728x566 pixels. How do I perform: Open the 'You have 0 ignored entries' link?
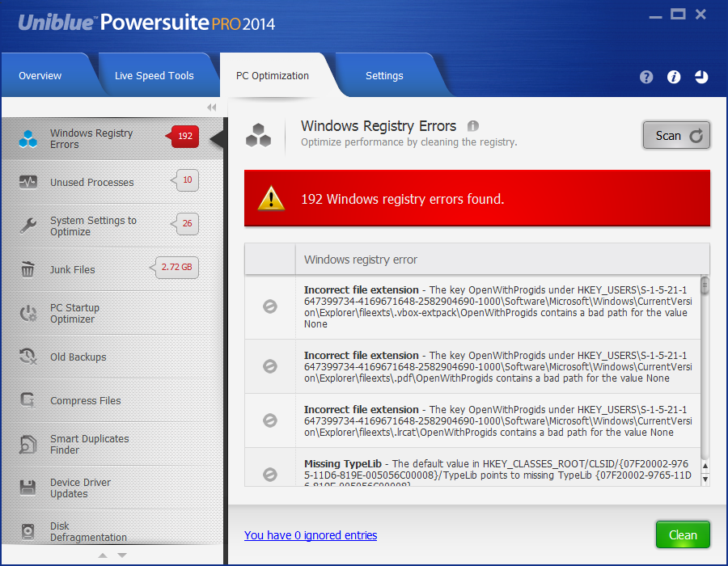pyautogui.click(x=311, y=535)
